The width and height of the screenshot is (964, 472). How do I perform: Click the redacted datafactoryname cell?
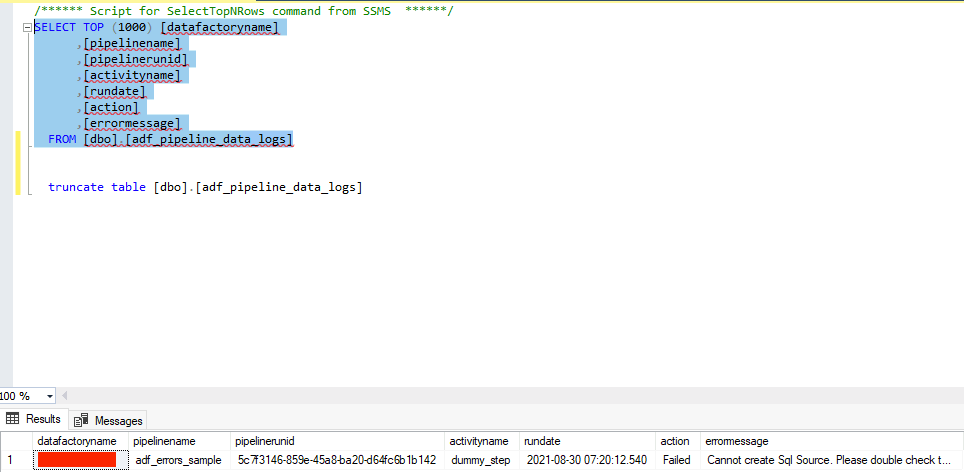(x=77, y=460)
